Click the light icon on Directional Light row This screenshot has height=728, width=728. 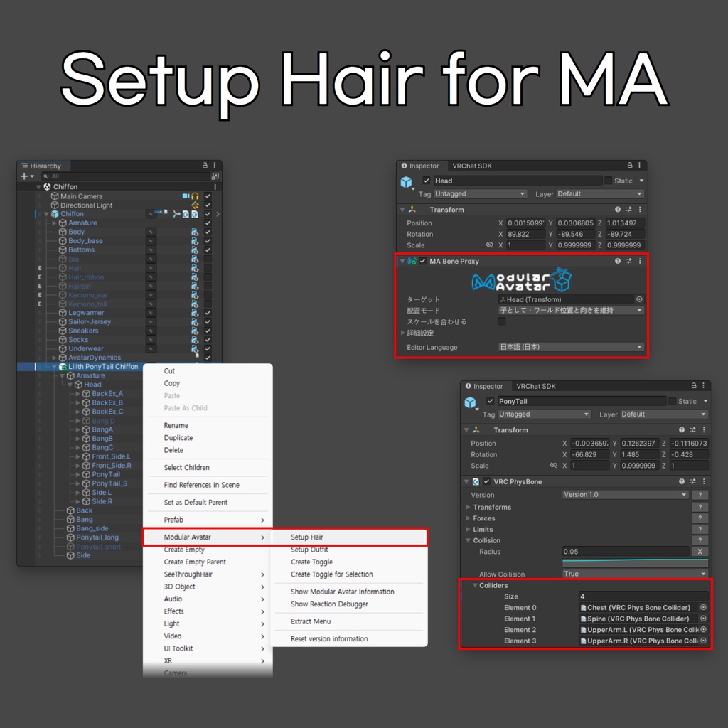tap(195, 205)
